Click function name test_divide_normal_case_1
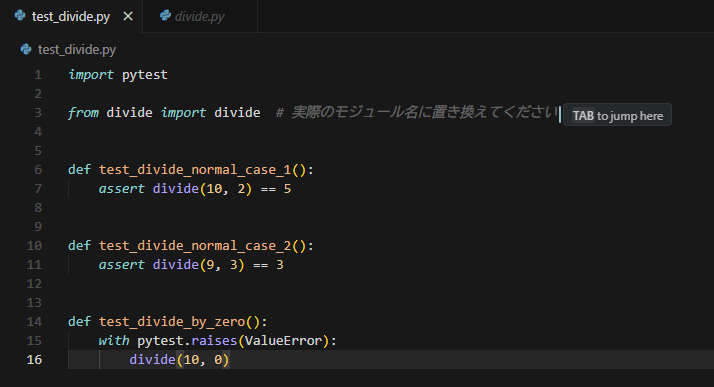Screen dimensions: 714x387 point(195,170)
